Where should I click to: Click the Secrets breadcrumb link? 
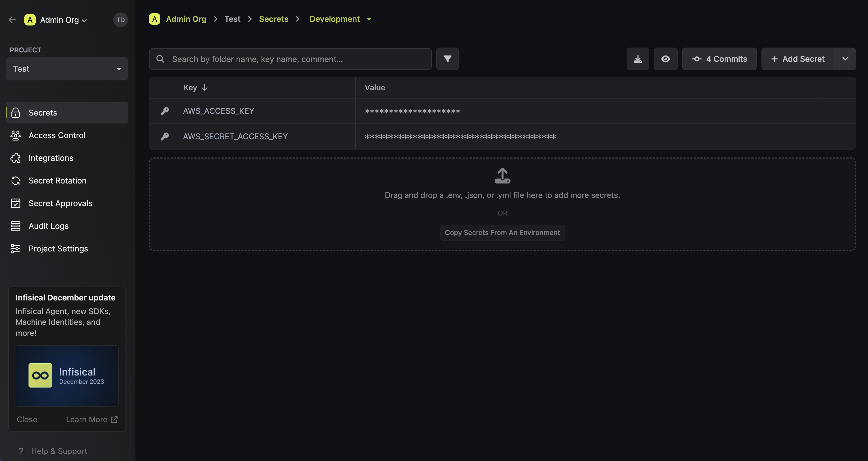tap(274, 19)
